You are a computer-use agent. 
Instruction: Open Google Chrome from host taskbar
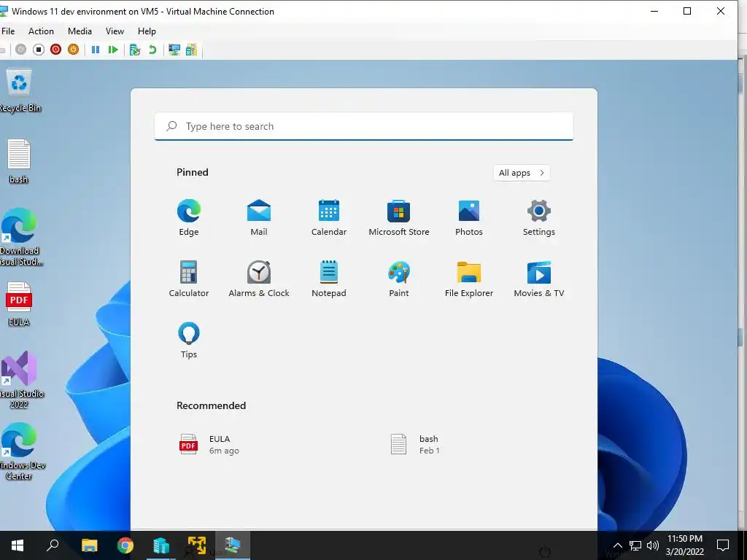[x=125, y=545]
